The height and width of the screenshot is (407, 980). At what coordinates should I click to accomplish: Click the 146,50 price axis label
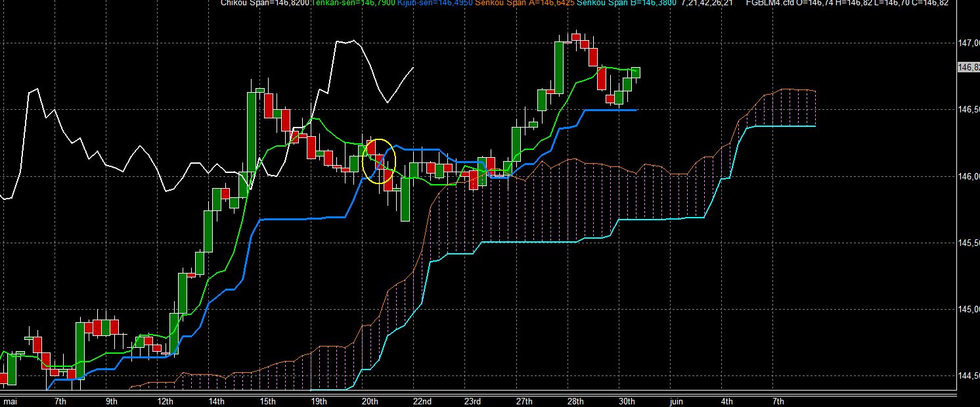point(969,110)
